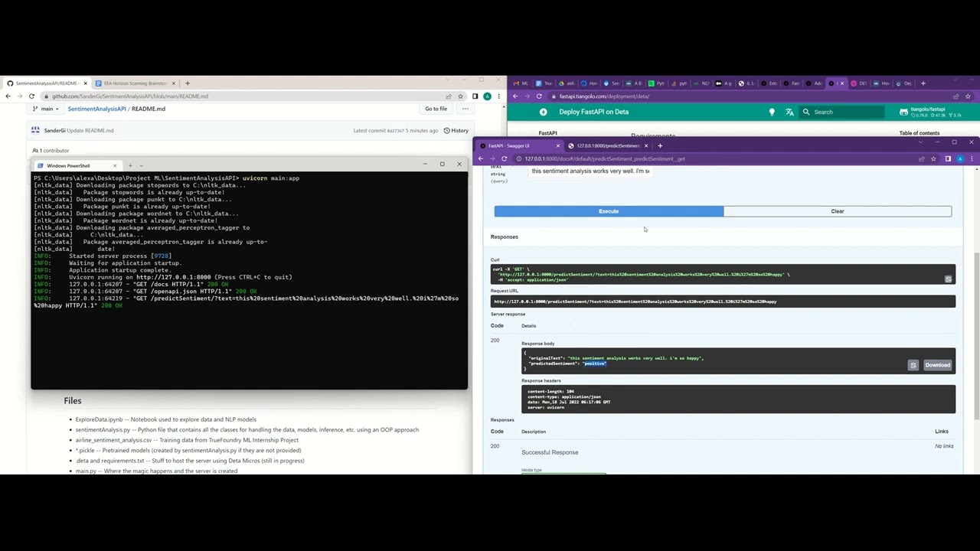980x551 pixels.
Task: Add a new PowerShell terminal tab
Action: click(x=130, y=165)
